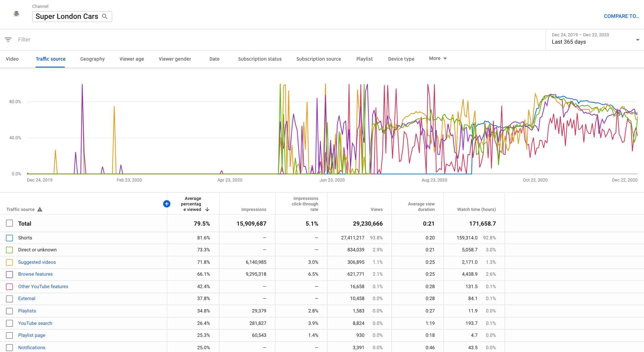Click the Shorts views value 27,411,217
This screenshot has width=644, height=352.
(353, 238)
